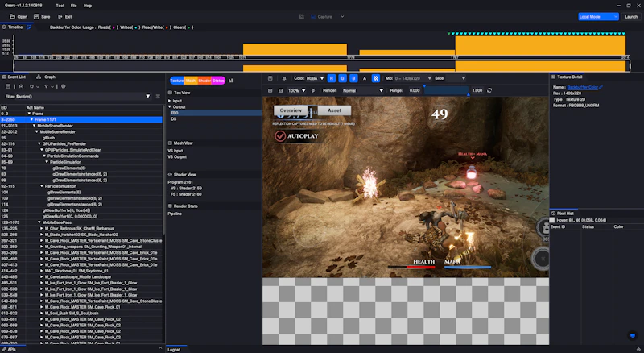Select VS Output in Mesh View
644x353 pixels.
[x=177, y=156]
